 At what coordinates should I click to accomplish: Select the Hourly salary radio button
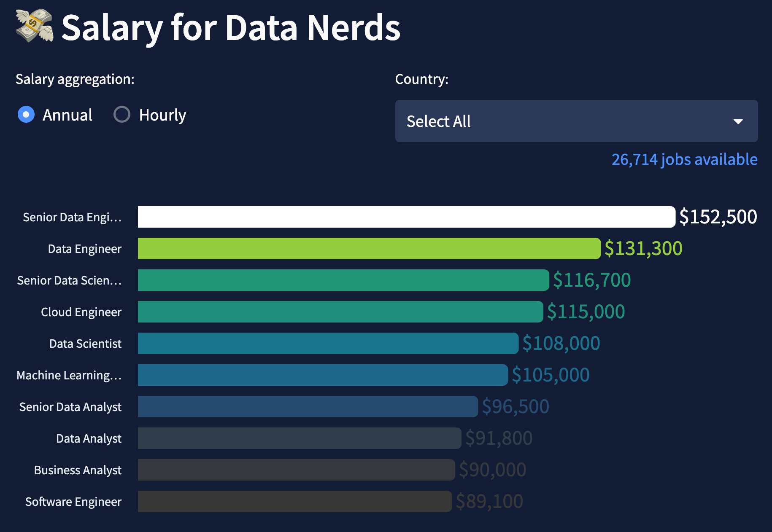coord(122,115)
